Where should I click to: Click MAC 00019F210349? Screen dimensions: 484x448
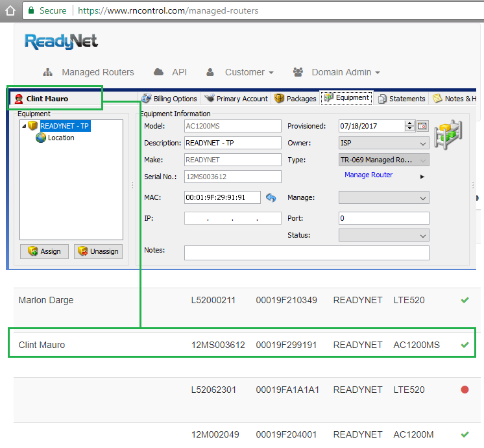click(x=286, y=300)
